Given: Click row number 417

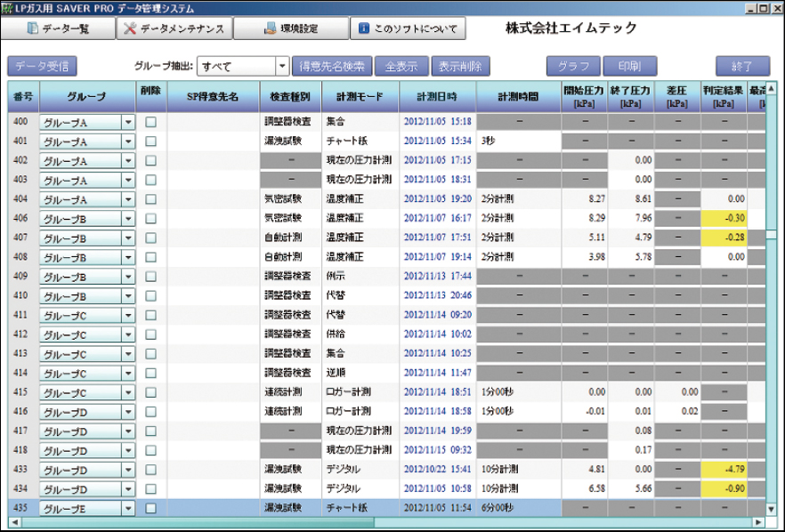Looking at the screenshot, I should coord(20,431).
